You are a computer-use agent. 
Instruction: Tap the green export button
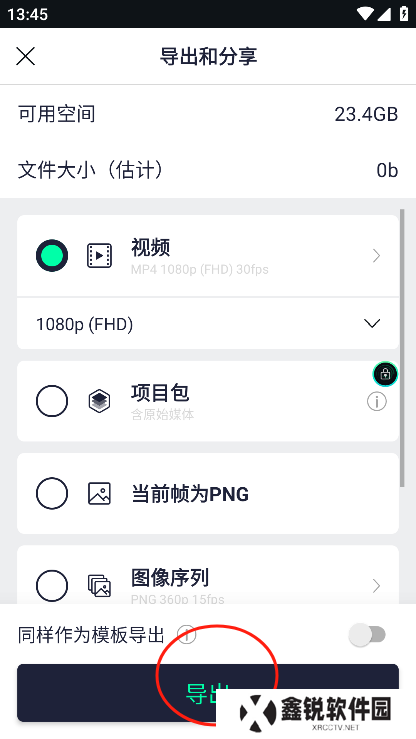pos(208,693)
